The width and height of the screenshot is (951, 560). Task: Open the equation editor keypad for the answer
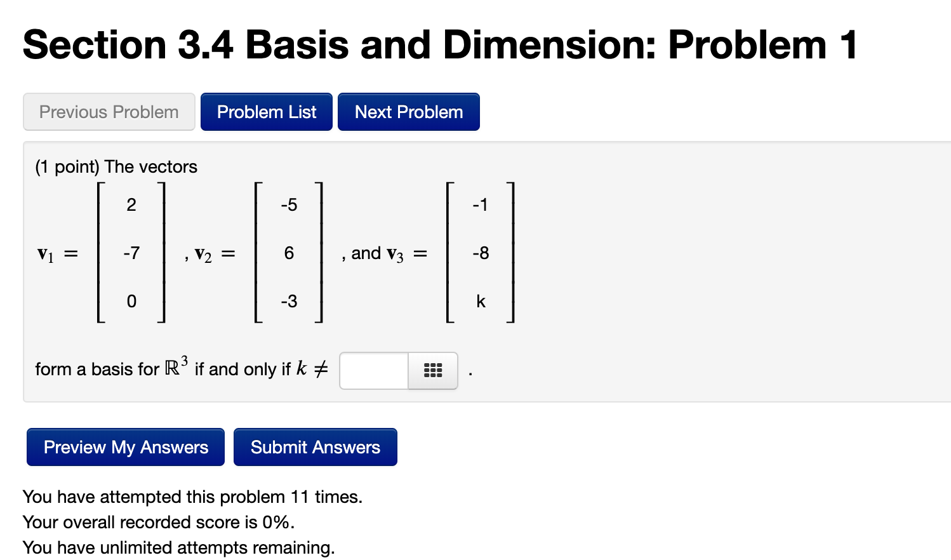(x=432, y=371)
